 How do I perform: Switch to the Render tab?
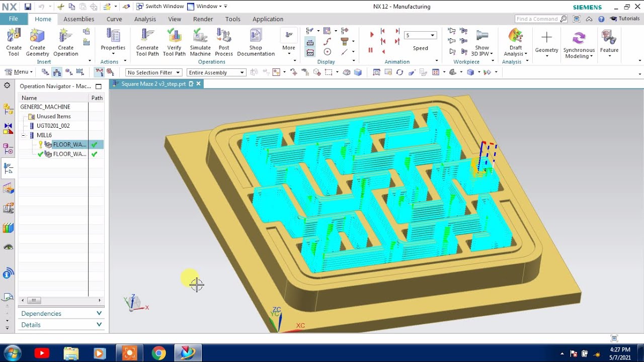[x=203, y=19]
